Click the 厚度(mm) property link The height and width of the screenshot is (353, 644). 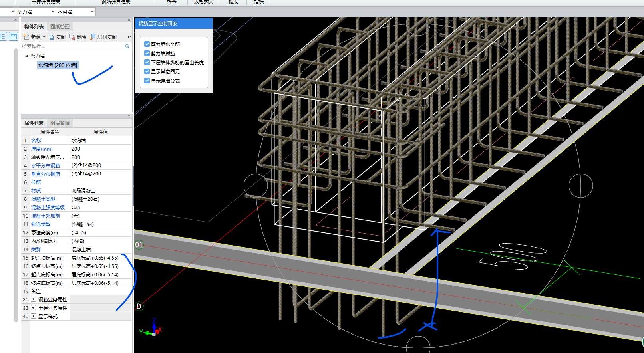point(42,149)
